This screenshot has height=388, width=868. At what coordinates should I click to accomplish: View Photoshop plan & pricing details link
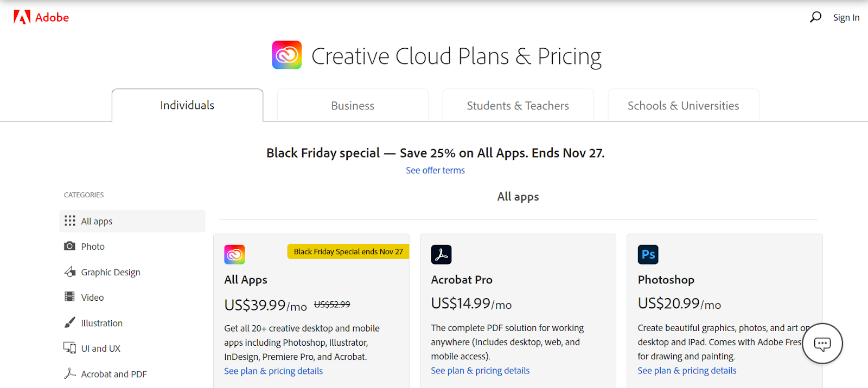[687, 371]
